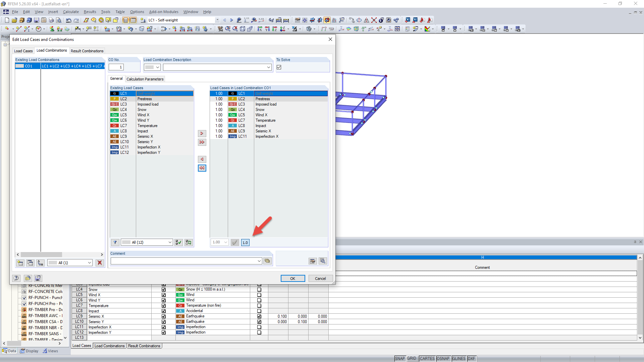The height and width of the screenshot is (362, 644).
Task: Click the add selected load case arrow button
Action: tap(202, 133)
